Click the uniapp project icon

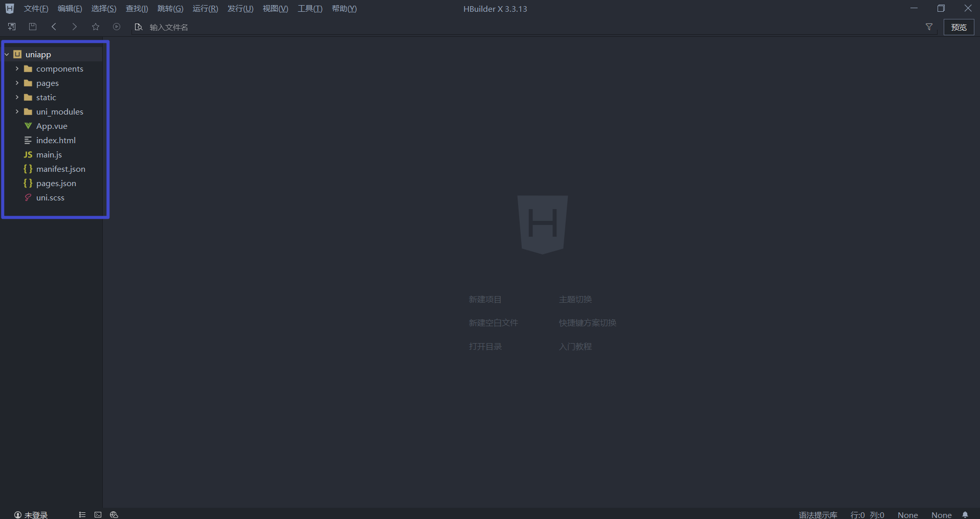[x=17, y=54]
